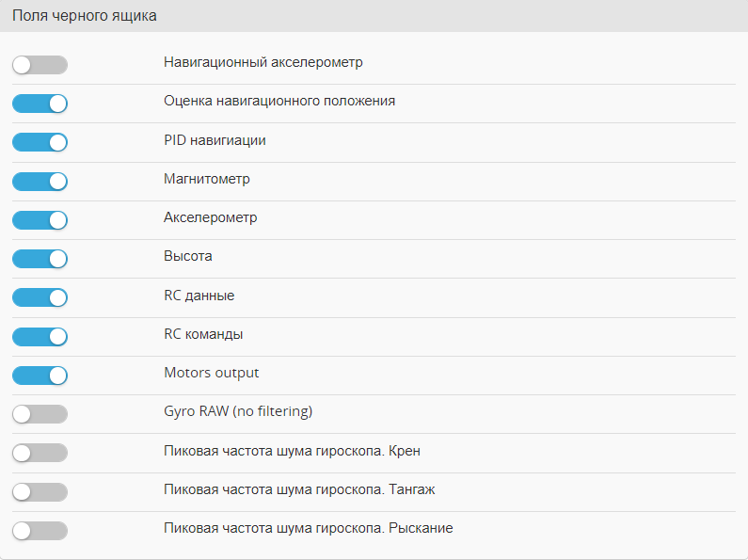The width and height of the screenshot is (748, 560).
Task: Enable Пиковая частота шума гироскопа. Крен toggle
Action: 40,453
